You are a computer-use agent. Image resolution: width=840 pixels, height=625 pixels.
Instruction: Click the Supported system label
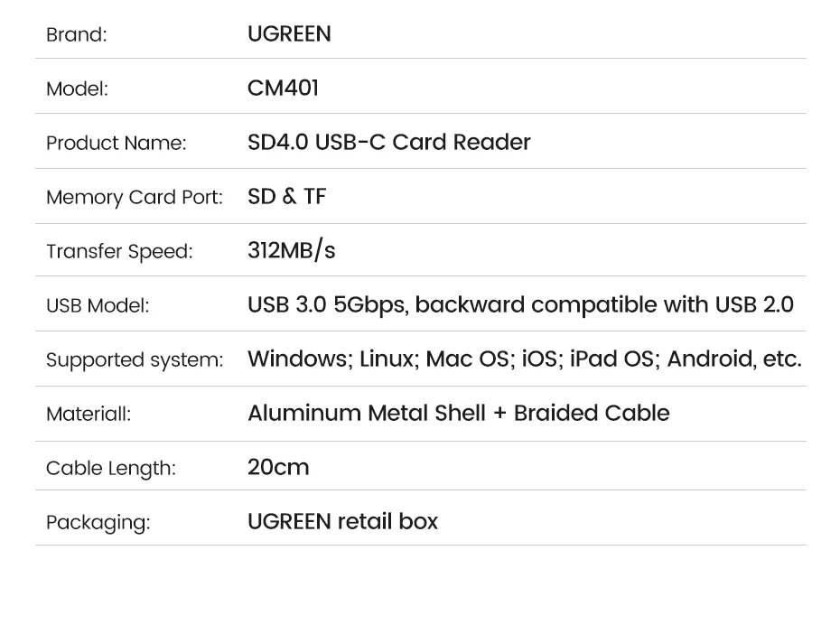(134, 359)
